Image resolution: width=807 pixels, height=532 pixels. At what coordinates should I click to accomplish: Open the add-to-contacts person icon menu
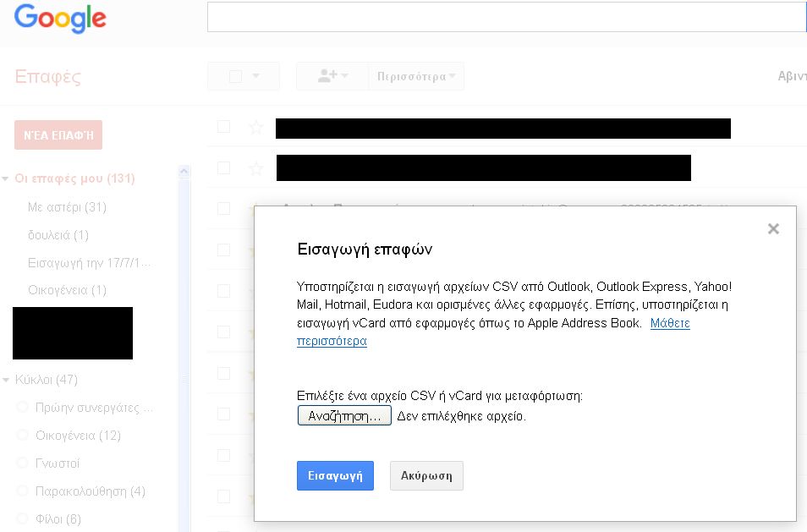(x=332, y=76)
